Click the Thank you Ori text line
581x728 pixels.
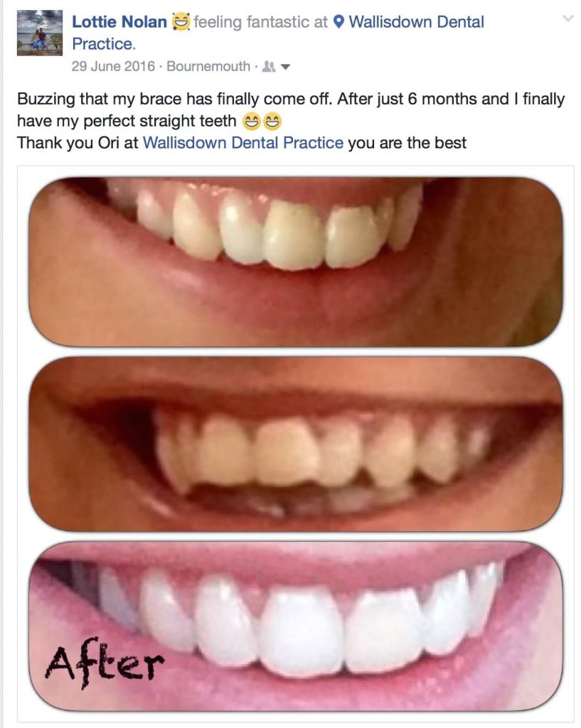tap(242, 142)
